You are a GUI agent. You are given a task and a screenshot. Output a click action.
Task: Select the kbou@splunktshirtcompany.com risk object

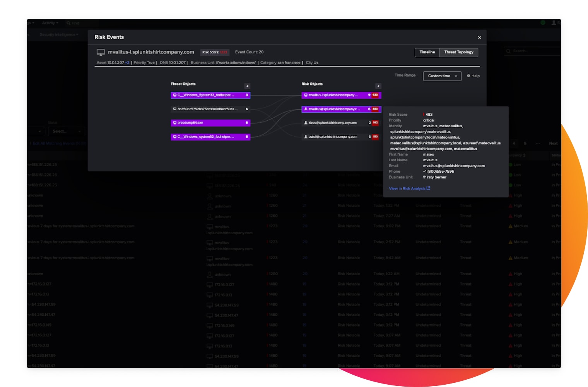click(x=341, y=123)
